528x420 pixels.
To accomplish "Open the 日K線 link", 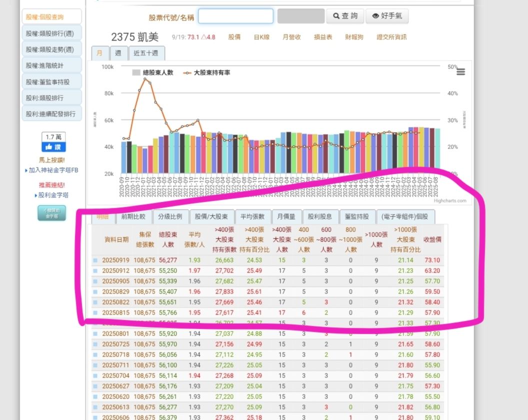I will coord(261,37).
